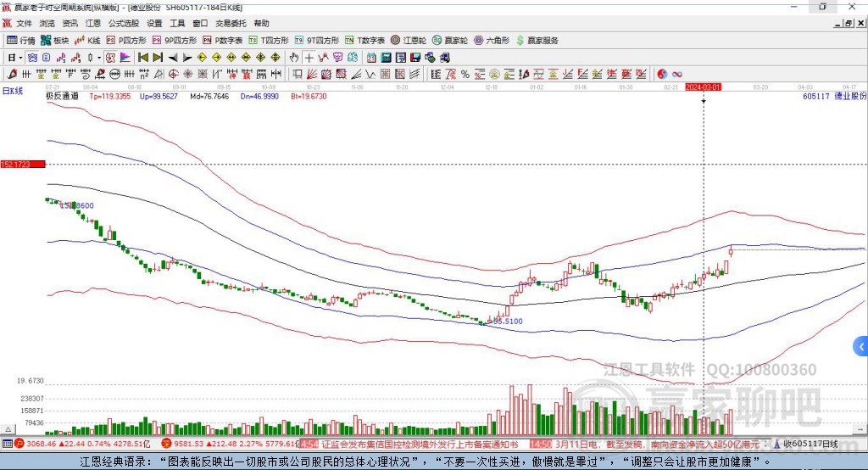The image size is (868, 470).
Task: Click the 赢家服务 service button
Action: tap(537, 40)
